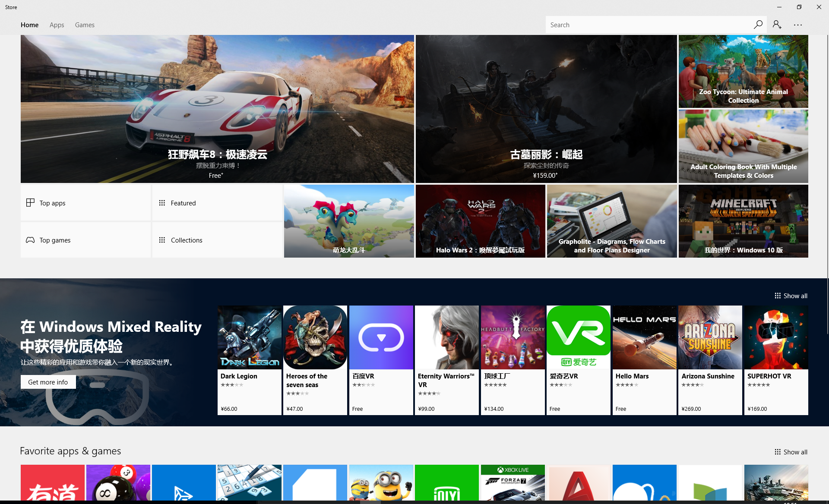Open the Top apps tile

tap(85, 203)
